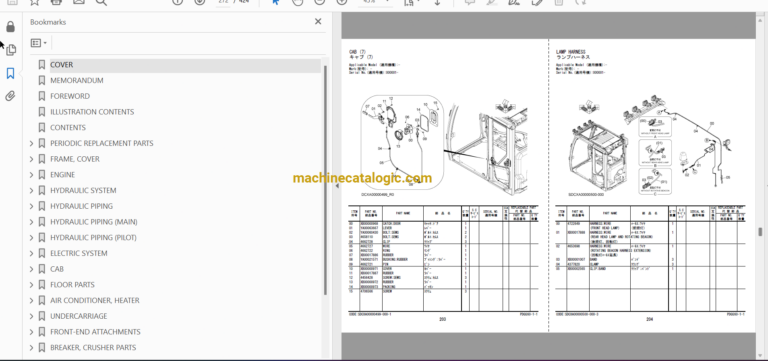
Task: Go to the MEMORANDUM bookmark
Action: point(77,80)
